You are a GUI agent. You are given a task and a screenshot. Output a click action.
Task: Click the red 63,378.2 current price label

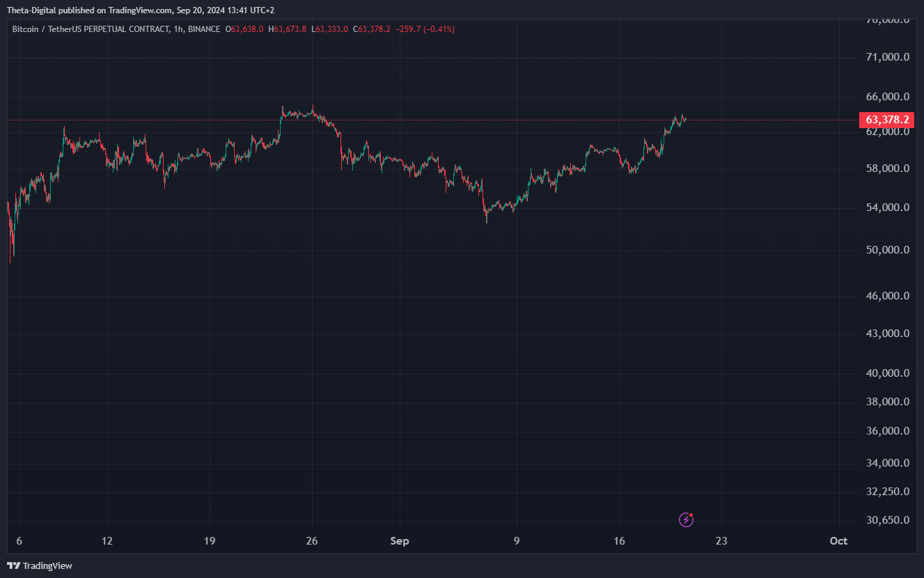coord(888,120)
